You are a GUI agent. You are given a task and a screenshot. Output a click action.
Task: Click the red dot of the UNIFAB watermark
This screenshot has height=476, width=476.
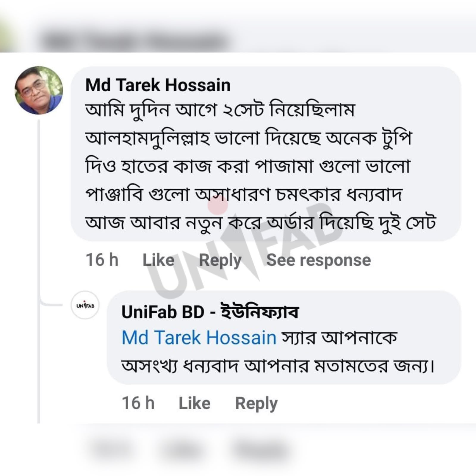point(218,205)
